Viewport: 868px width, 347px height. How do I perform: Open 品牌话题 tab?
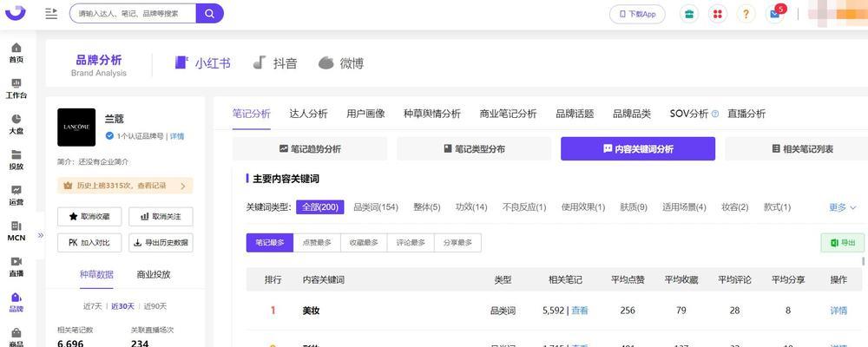pos(575,114)
